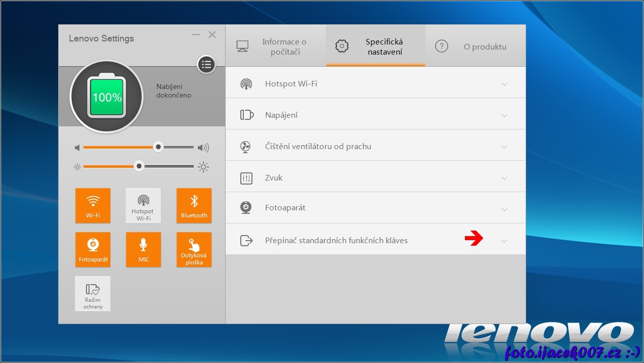
Task: Switch to the Informace o počítači tab
Action: pyautogui.click(x=276, y=47)
